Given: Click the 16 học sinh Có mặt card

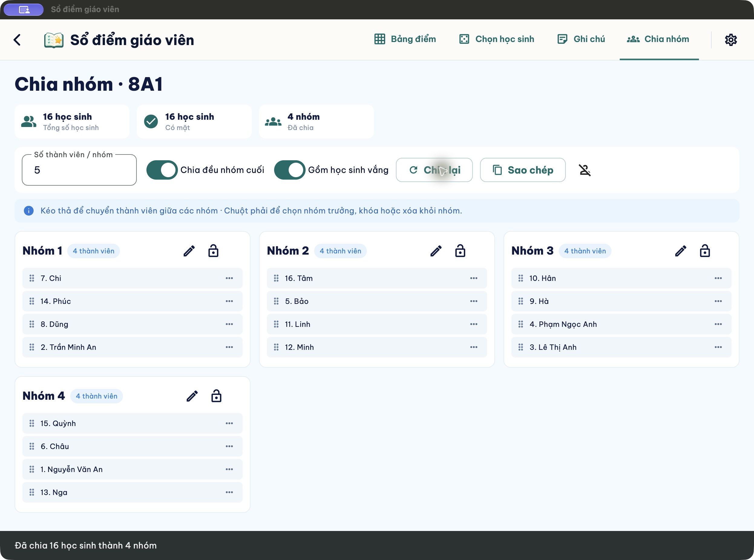Looking at the screenshot, I should pos(194,121).
